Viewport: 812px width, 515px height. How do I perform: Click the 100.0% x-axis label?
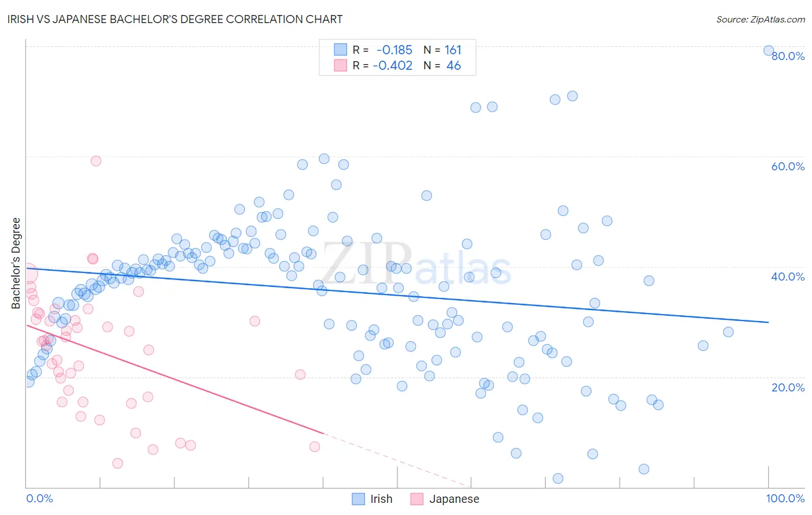coord(785,498)
